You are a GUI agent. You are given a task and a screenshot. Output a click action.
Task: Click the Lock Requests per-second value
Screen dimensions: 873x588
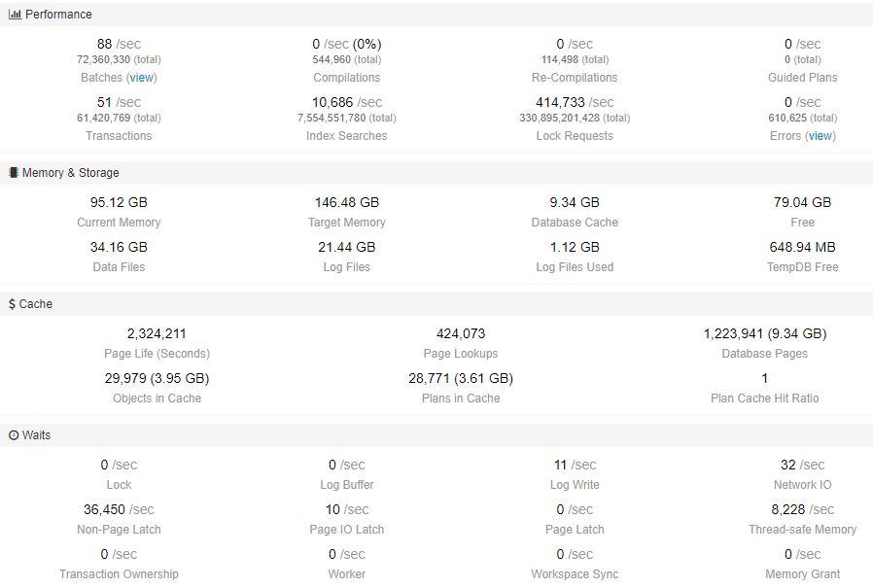(x=574, y=102)
